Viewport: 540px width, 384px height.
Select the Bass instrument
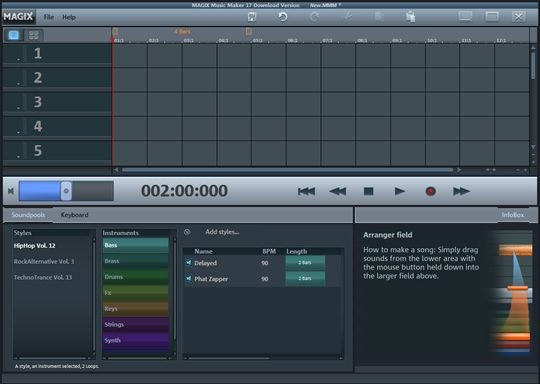[x=136, y=245]
